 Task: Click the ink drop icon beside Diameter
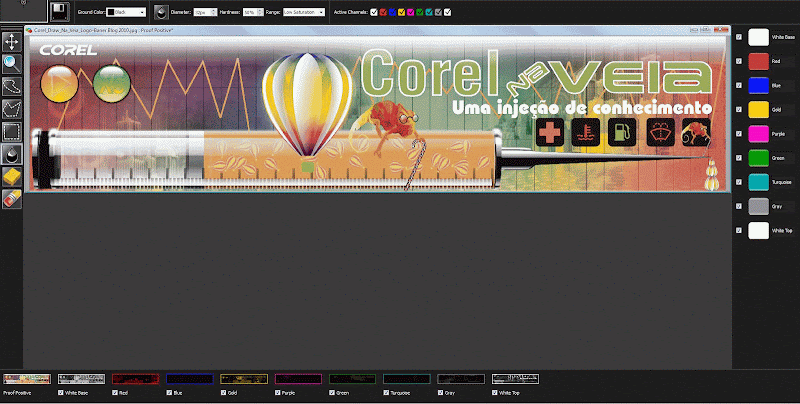pos(161,12)
